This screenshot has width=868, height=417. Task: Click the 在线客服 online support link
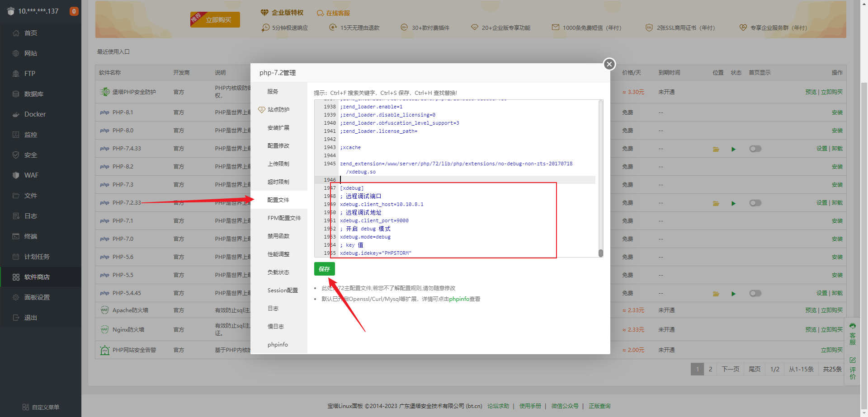click(x=333, y=13)
